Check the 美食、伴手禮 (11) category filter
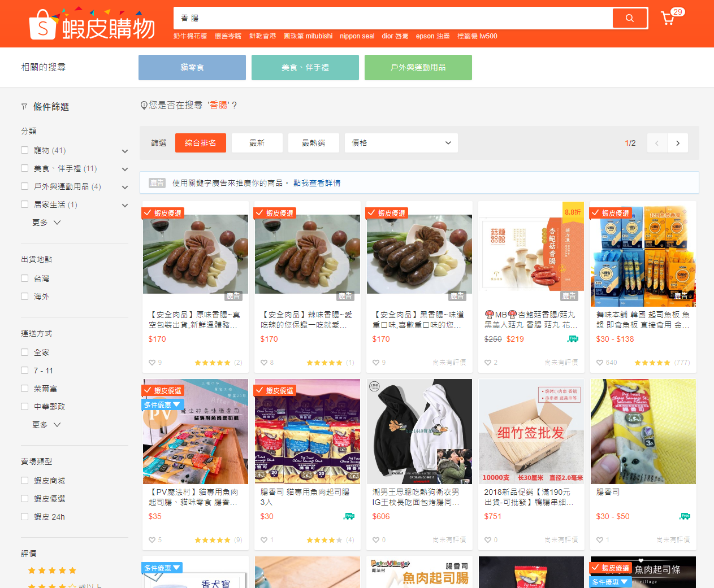The width and height of the screenshot is (714, 588). [24, 168]
